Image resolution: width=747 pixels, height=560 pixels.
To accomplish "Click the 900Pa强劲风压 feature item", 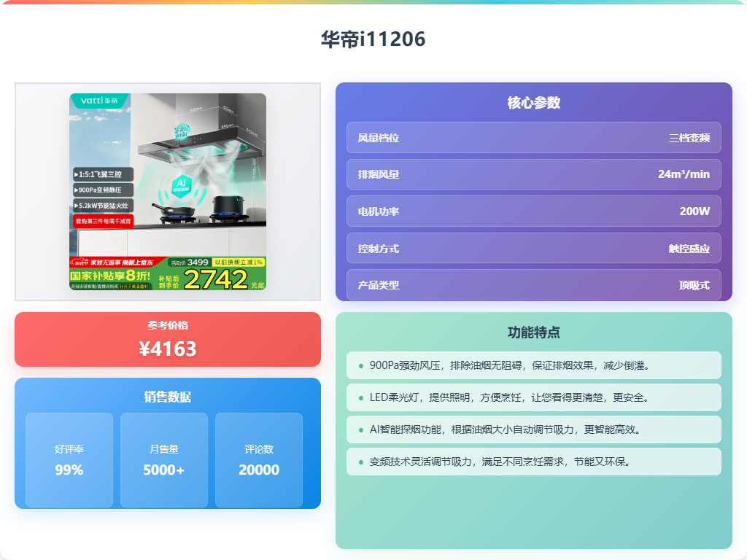I will (533, 365).
